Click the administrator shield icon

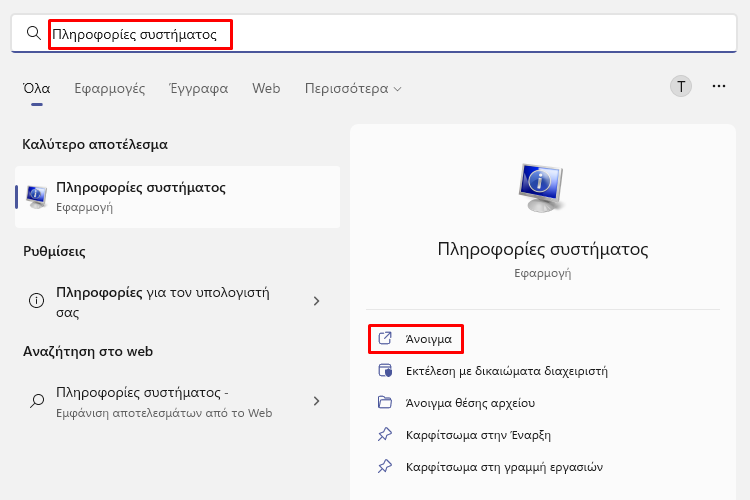point(385,370)
